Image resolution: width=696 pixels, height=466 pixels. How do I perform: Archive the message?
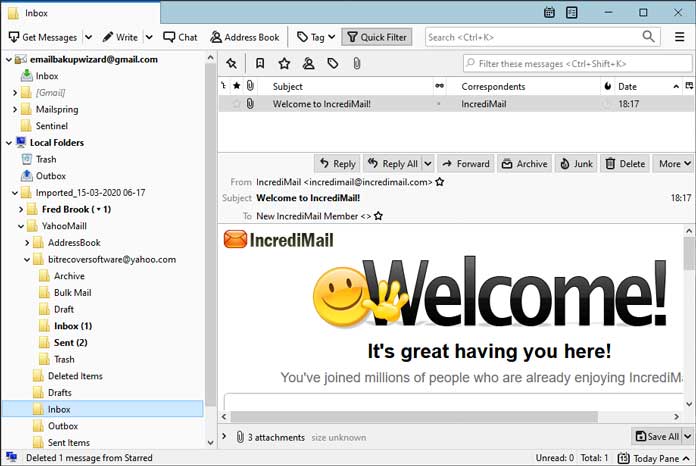pos(525,164)
